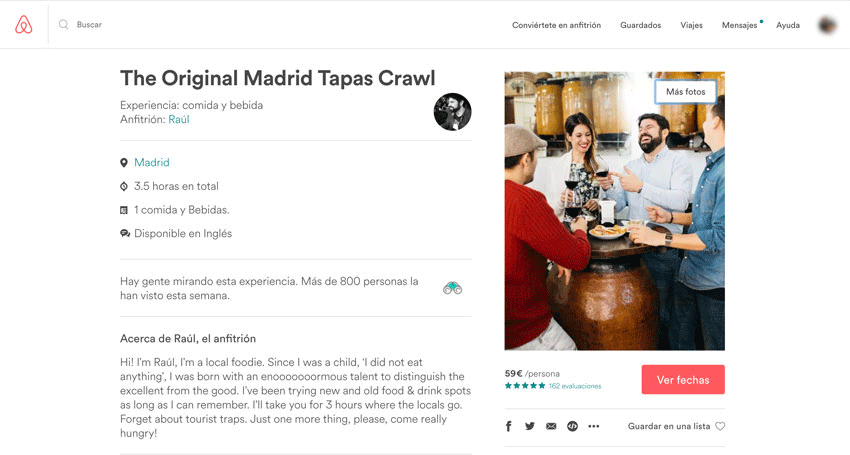Viewport: 850px width, 455px height.
Task: Click Más fotos button on photo
Action: [686, 92]
